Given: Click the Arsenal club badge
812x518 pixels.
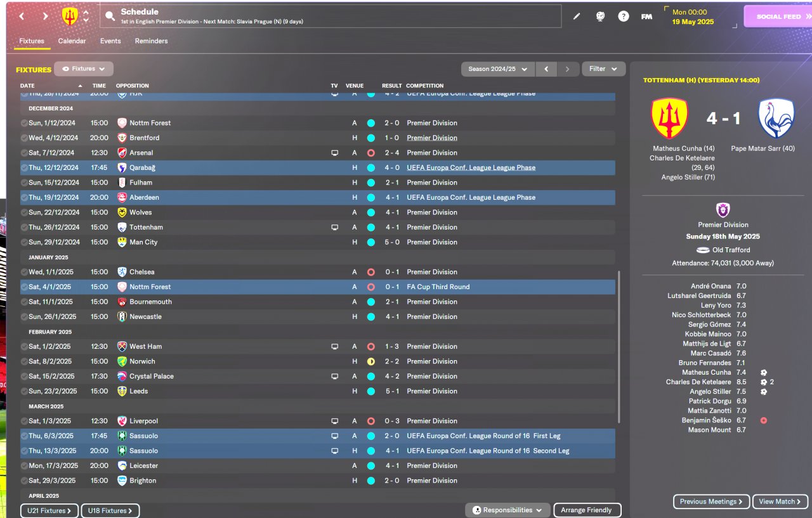Looking at the screenshot, I should click(122, 153).
